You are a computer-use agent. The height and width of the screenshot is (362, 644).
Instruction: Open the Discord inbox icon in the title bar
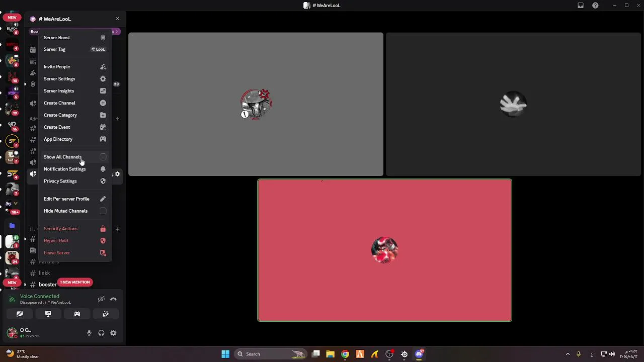[x=581, y=6]
